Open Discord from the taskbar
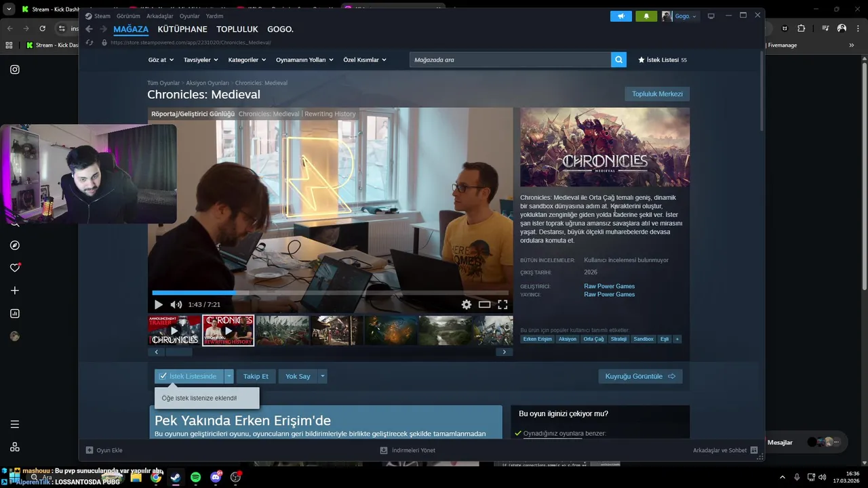 click(216, 477)
